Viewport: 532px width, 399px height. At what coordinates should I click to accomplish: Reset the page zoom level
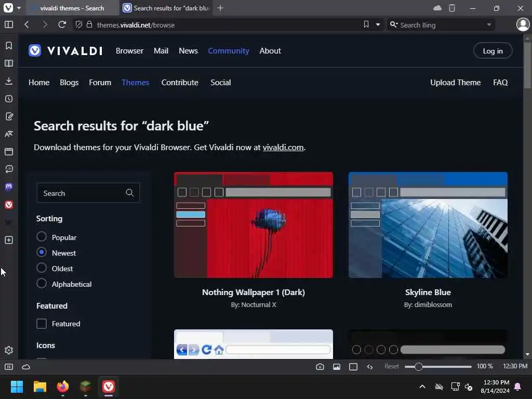point(392,366)
